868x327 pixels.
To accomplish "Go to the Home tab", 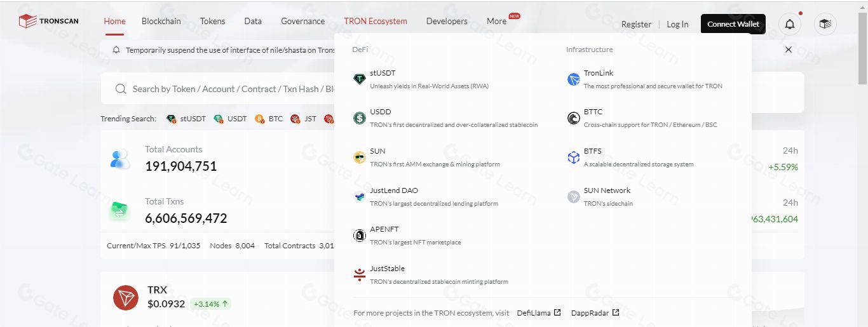I will tap(114, 21).
